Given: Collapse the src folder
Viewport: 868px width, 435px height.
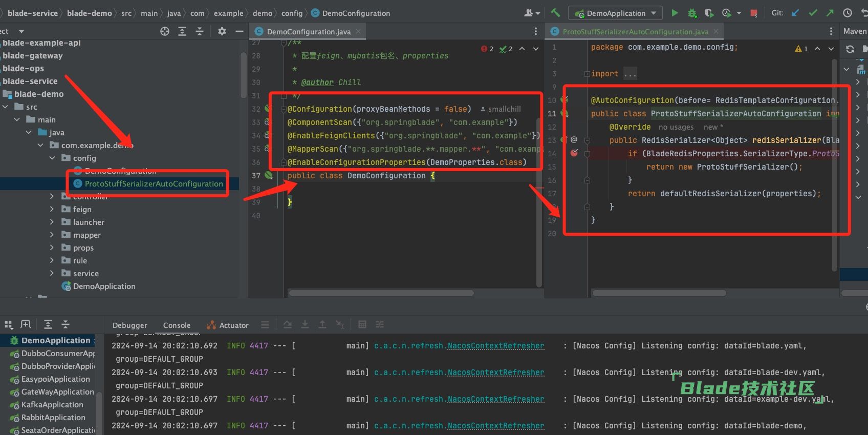Looking at the screenshot, I should pos(6,107).
